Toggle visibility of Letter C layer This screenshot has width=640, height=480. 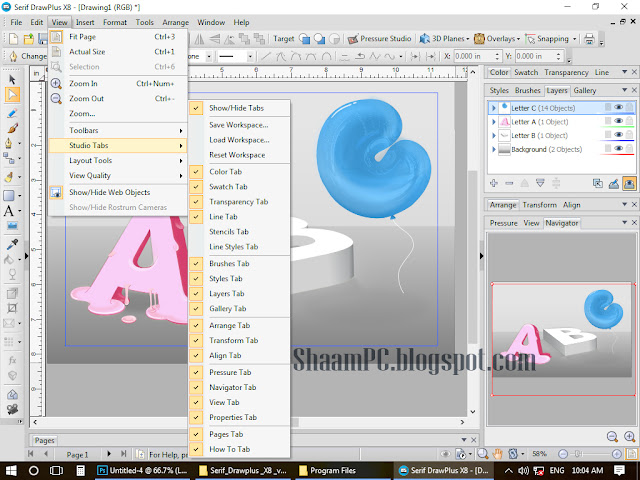(618, 107)
